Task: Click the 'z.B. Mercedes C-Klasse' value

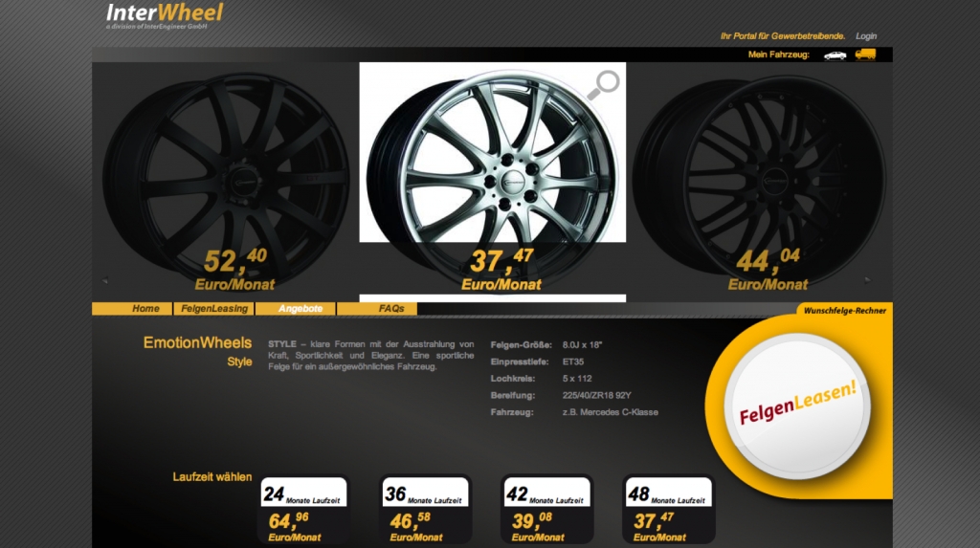Action: click(x=610, y=412)
